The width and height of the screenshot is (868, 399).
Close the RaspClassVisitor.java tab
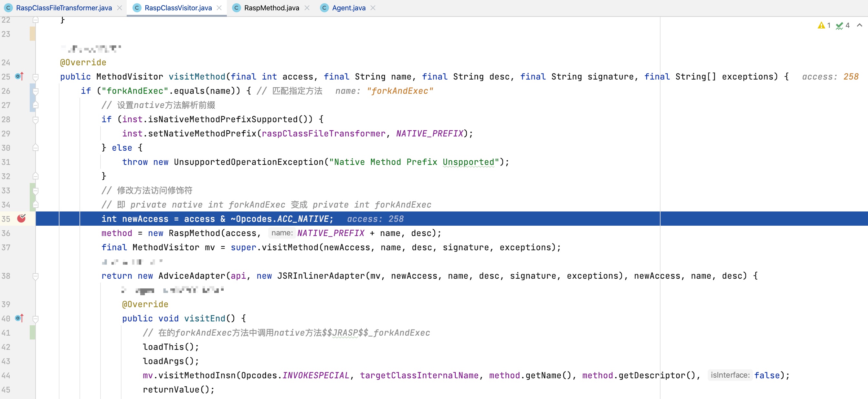(x=219, y=8)
